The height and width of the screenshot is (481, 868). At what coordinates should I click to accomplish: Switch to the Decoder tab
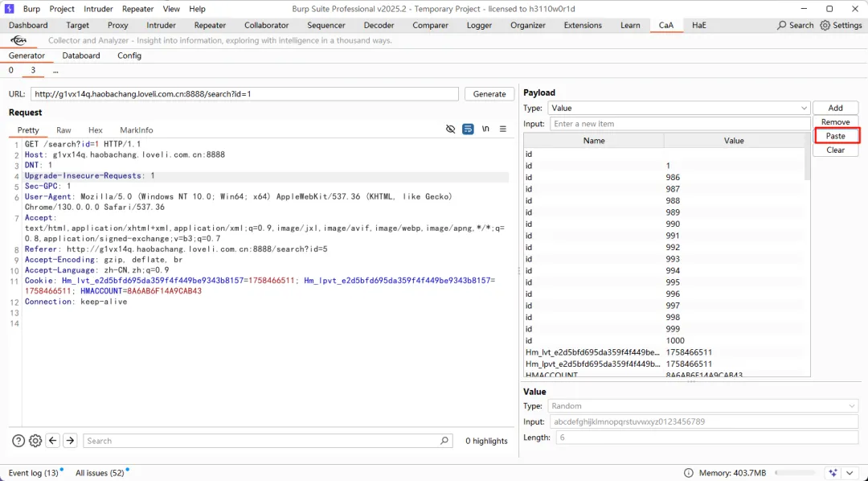coord(379,26)
